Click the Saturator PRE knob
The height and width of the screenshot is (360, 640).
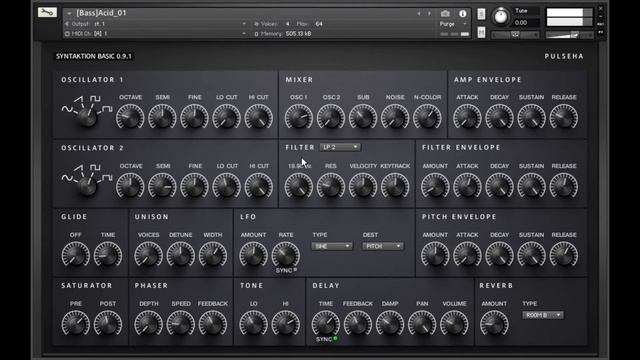tap(76, 324)
